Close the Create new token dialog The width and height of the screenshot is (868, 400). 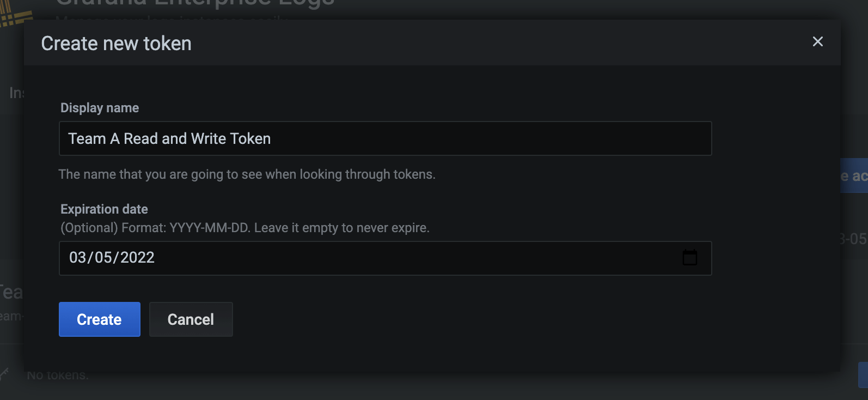[817, 42]
